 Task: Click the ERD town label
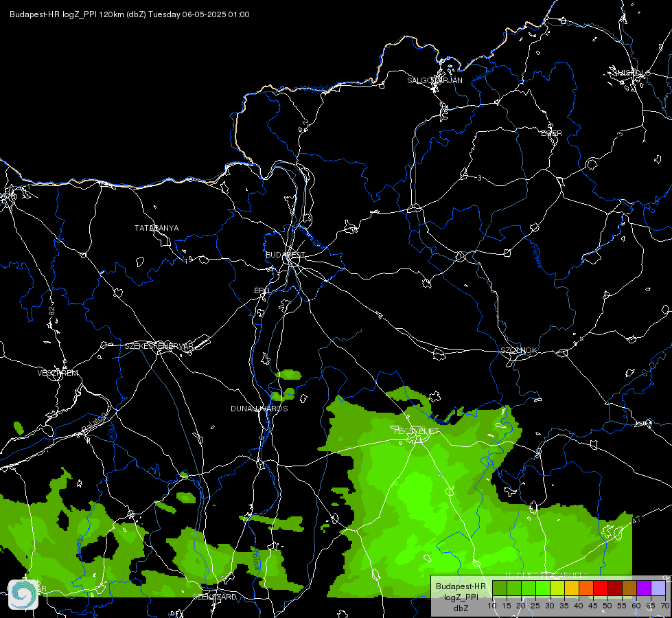coord(262,290)
